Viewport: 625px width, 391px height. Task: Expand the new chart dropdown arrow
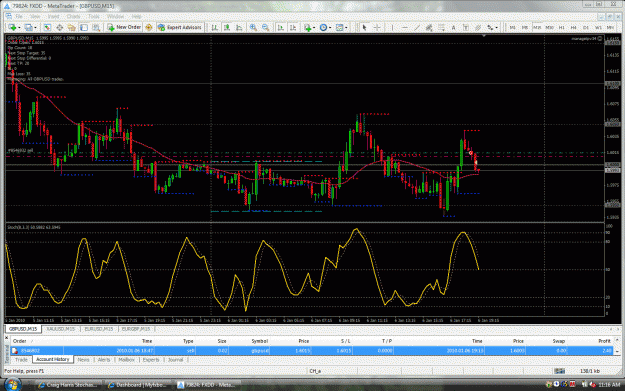(x=20, y=28)
